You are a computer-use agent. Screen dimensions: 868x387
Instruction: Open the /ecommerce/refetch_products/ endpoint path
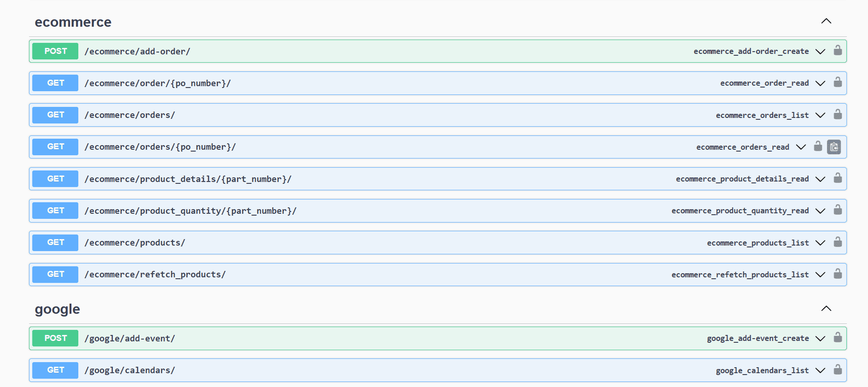155,275
